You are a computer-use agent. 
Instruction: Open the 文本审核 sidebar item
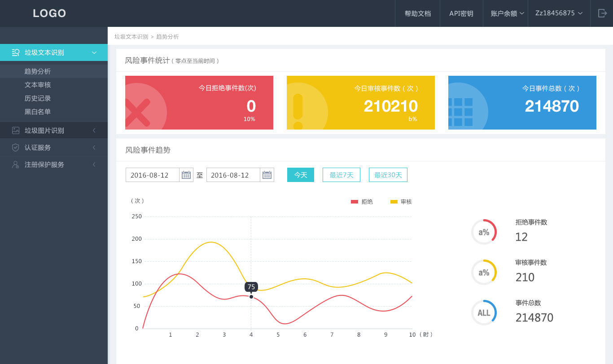(38, 85)
